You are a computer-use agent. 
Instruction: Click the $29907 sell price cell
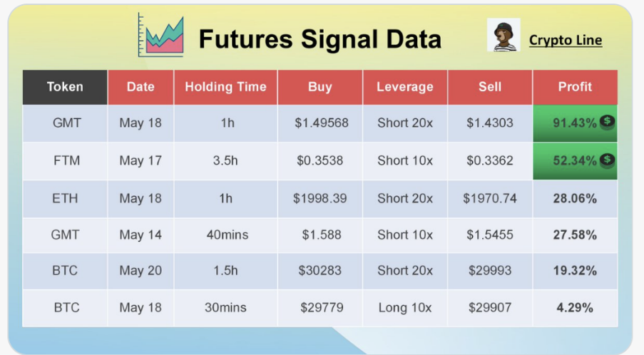[490, 308]
